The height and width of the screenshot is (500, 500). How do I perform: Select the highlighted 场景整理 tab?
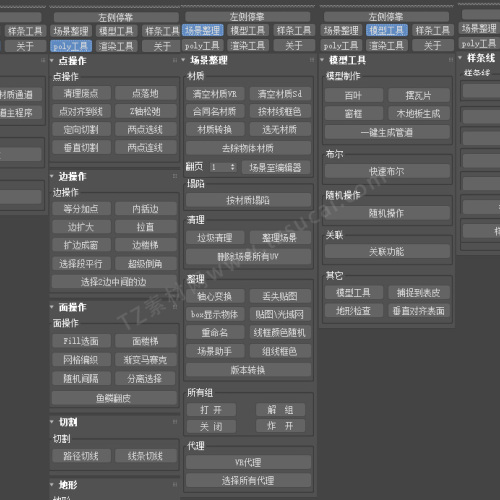(202, 31)
